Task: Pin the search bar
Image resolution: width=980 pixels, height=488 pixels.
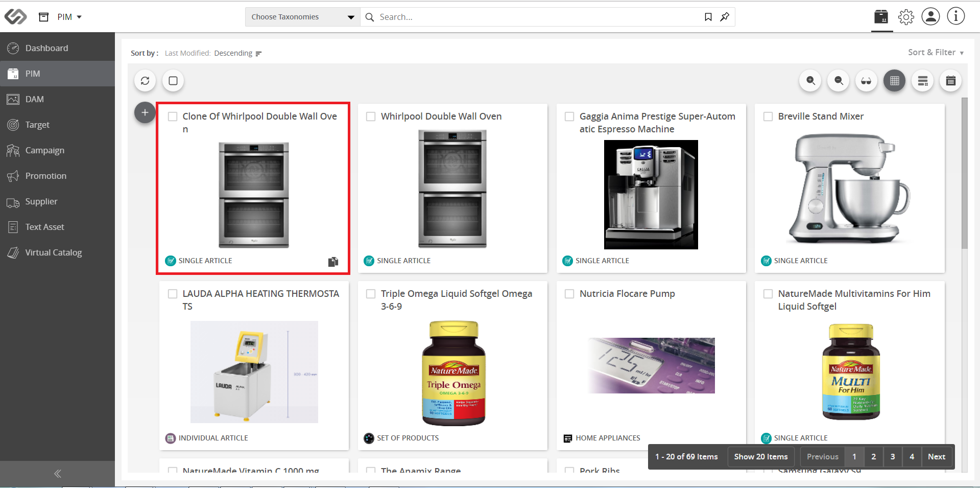Action: (725, 17)
